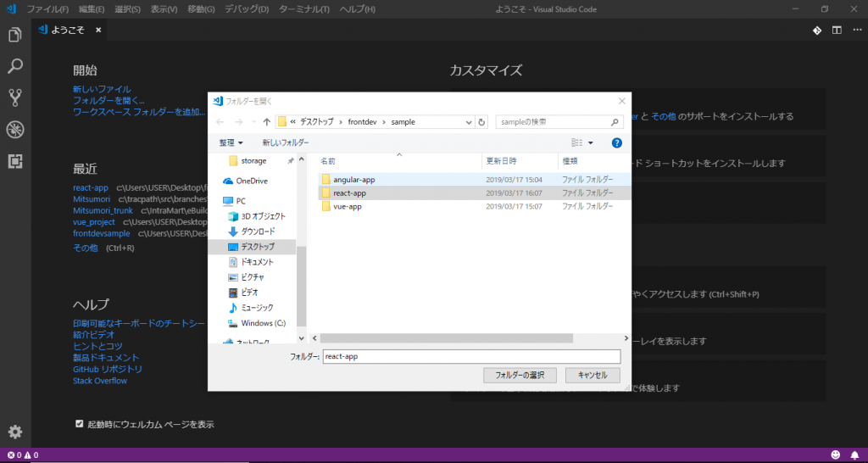Click the GitHub リポジトリ link

(108, 369)
